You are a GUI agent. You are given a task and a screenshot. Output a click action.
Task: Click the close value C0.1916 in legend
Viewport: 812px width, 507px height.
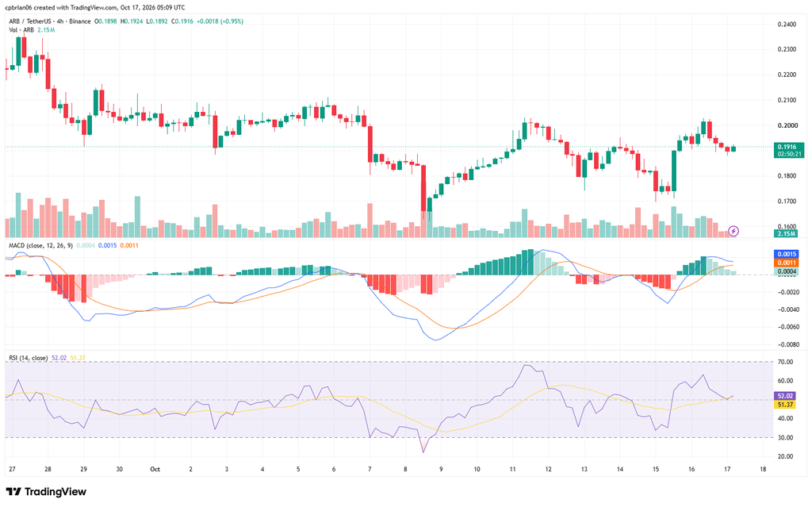[183, 21]
